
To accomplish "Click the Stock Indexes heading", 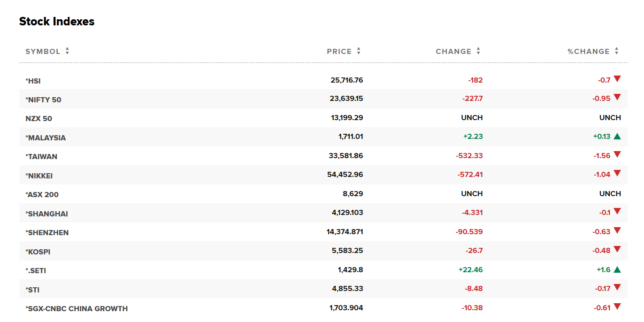I will click(x=57, y=22).
